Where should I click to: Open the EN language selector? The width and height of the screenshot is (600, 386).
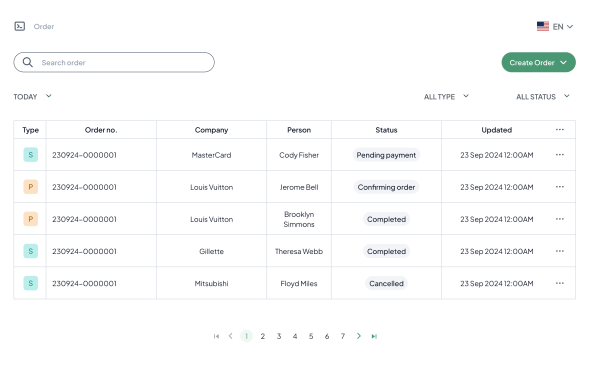coord(555,26)
